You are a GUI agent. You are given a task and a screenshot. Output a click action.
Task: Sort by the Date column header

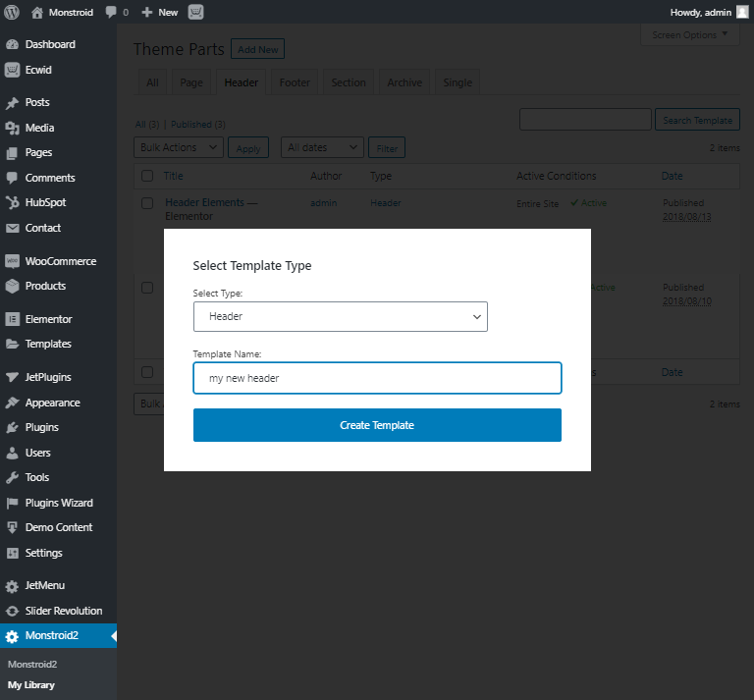[672, 176]
